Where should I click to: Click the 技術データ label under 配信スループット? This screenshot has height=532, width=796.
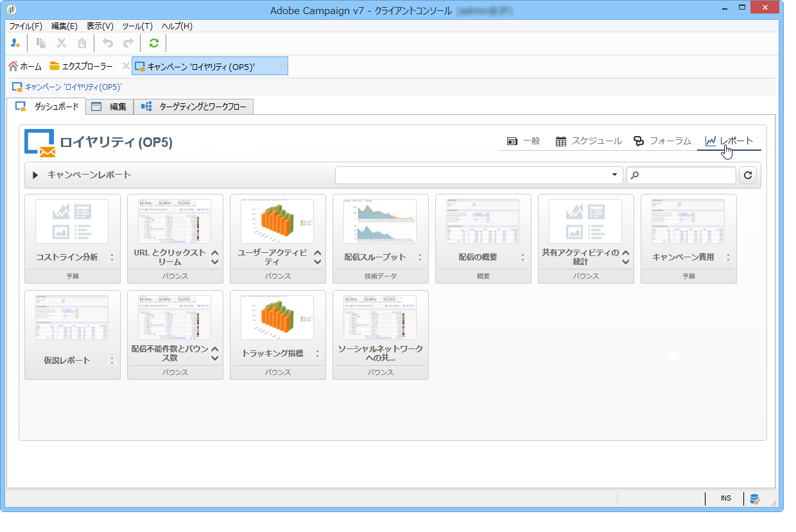pos(380,276)
